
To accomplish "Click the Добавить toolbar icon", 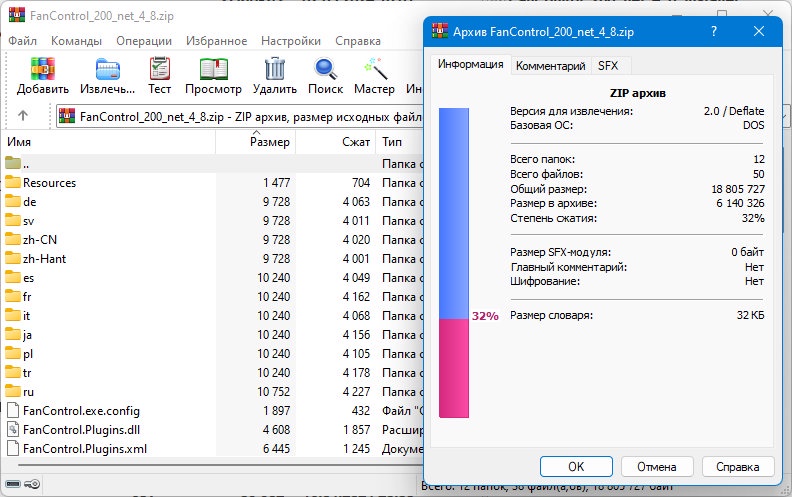I will point(43,69).
